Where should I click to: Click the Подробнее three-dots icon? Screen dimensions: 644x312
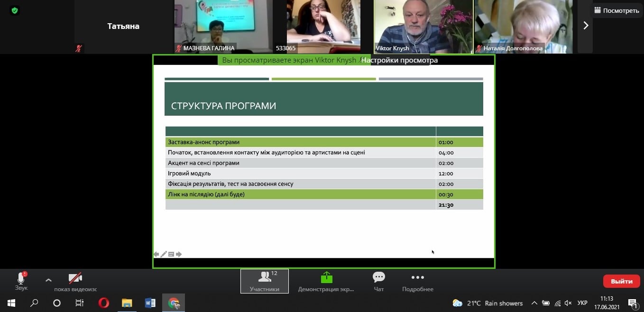tap(417, 277)
